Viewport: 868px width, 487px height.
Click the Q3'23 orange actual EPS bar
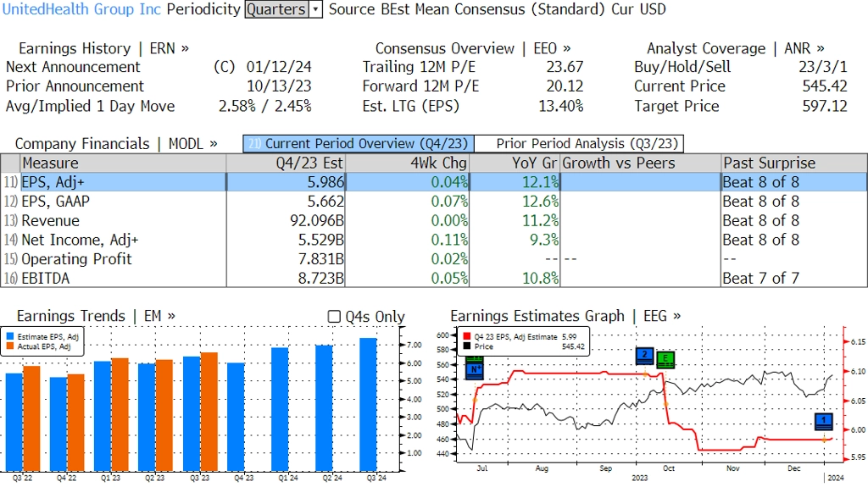coord(209,412)
